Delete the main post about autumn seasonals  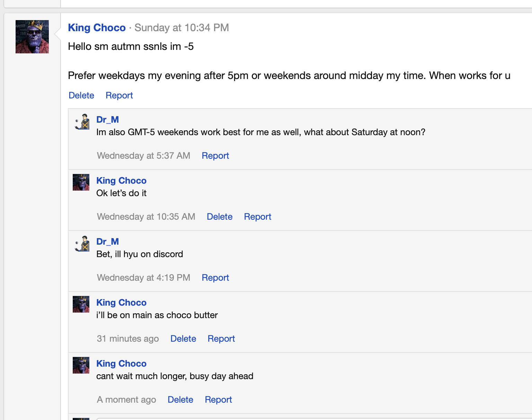[81, 95]
